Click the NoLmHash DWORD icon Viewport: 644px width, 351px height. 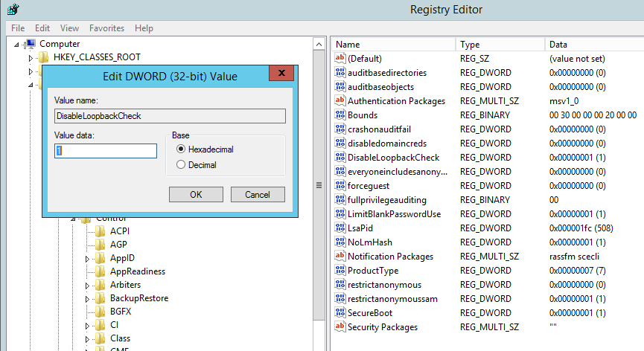pos(339,242)
